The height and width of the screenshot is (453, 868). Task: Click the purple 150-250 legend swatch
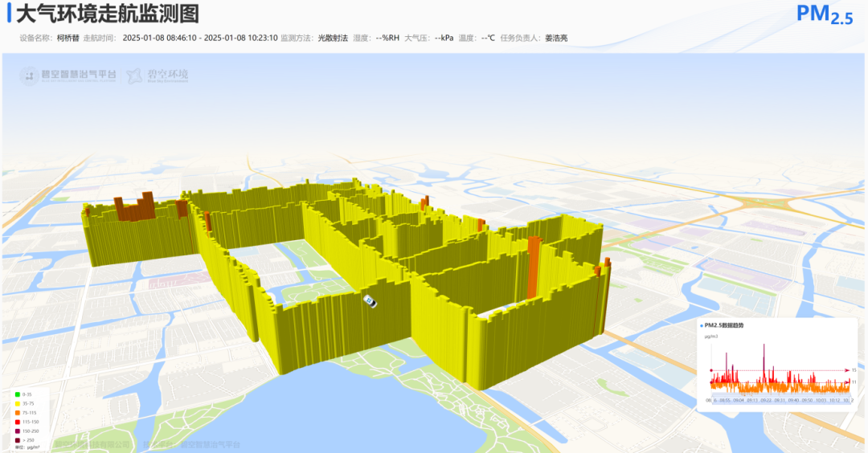coord(18,431)
